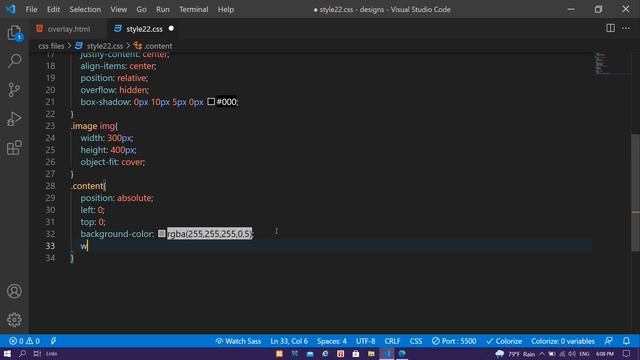
Task: Open the Edge browser taskbar icon
Action: pyautogui.click(x=402, y=353)
